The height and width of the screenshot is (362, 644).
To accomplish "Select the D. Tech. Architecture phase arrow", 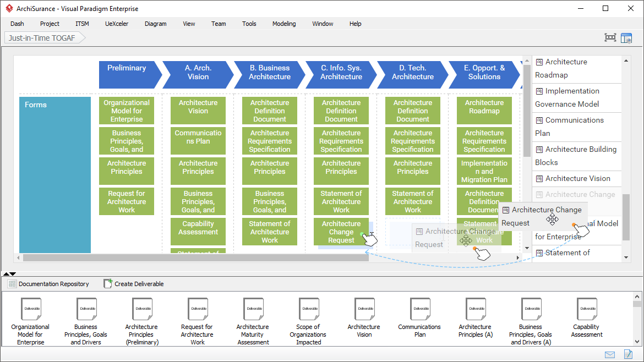I will pos(413,75).
